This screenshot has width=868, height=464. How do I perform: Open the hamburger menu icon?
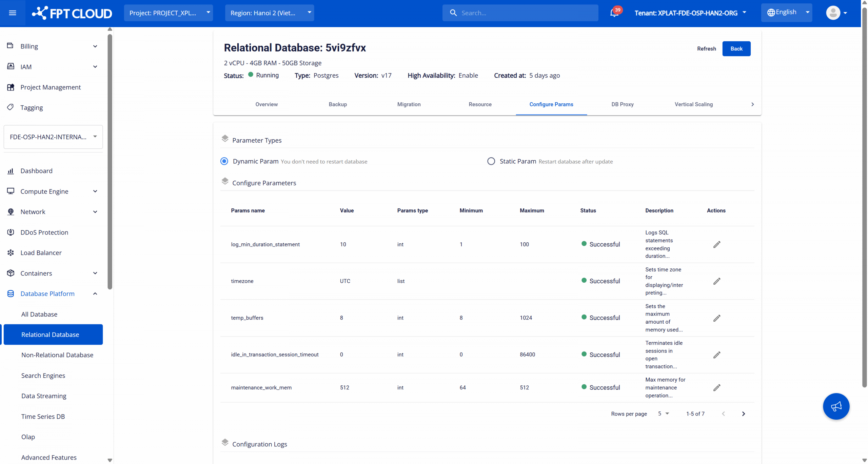[x=13, y=13]
